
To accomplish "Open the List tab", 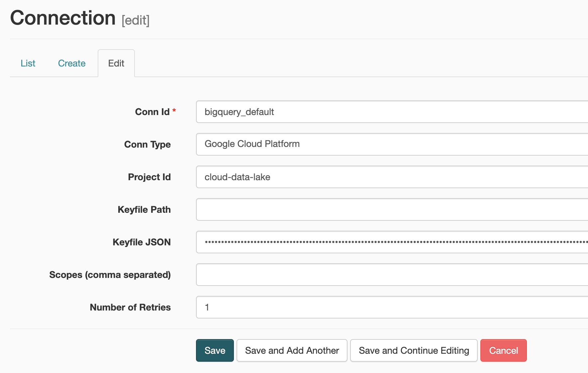I will click(28, 63).
